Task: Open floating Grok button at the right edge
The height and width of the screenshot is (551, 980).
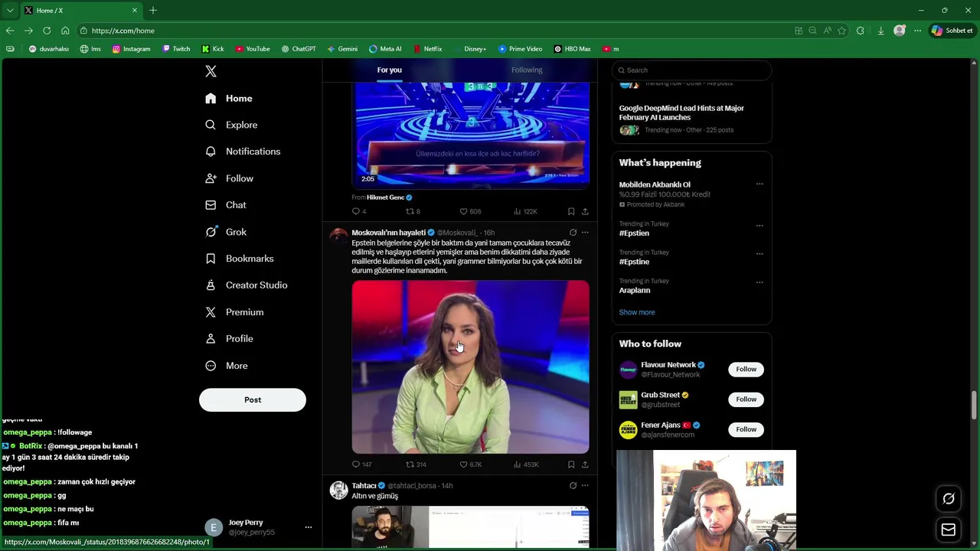Action: pos(949,499)
